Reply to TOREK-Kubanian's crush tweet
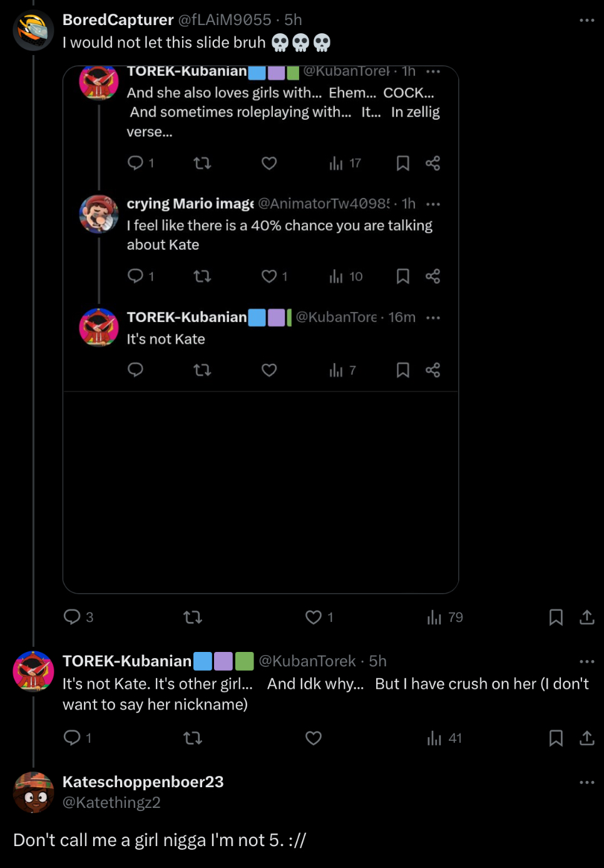Screen dimensions: 604x868 click(72, 738)
